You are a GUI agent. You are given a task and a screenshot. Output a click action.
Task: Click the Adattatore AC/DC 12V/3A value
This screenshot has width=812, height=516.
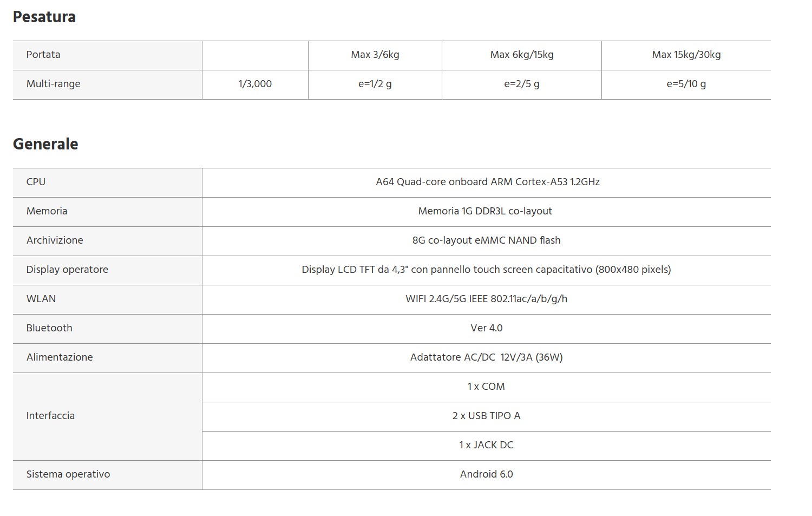click(x=487, y=357)
